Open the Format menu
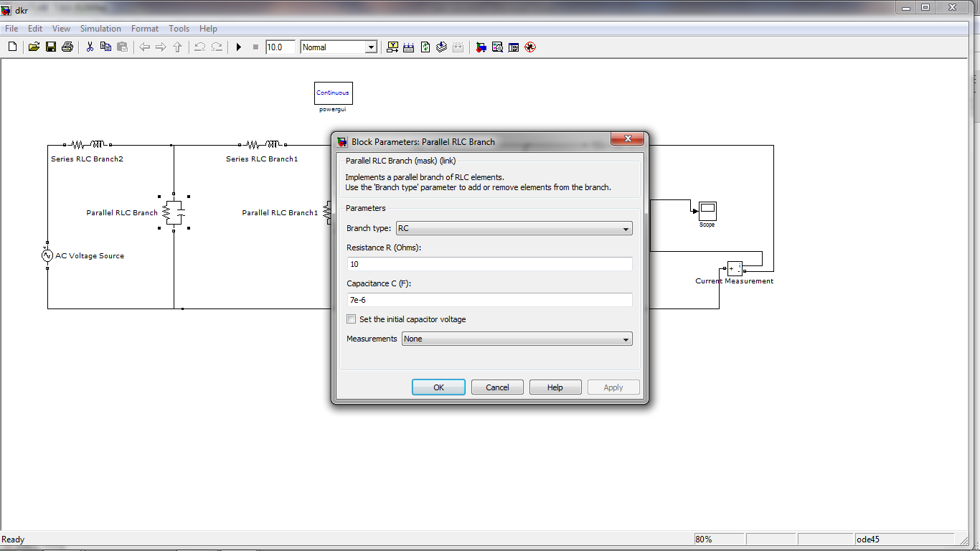Screen dimensions: 980x551 pyautogui.click(x=144, y=29)
